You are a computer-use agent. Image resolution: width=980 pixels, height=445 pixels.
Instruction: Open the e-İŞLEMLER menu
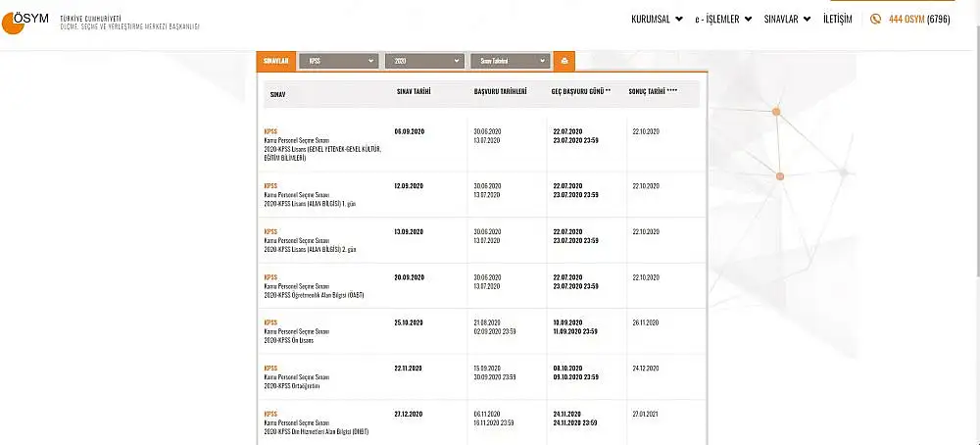pyautogui.click(x=723, y=20)
